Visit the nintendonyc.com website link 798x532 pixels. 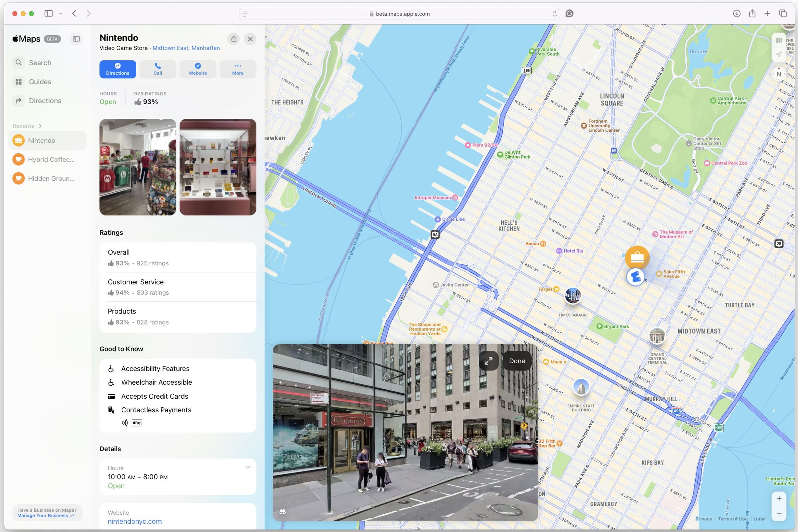pos(134,521)
